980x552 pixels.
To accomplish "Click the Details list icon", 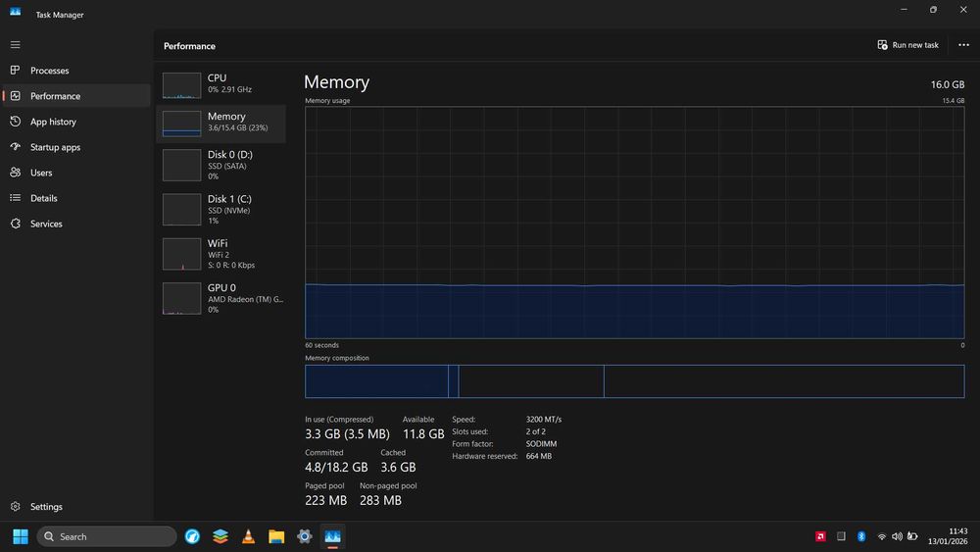I will [x=15, y=198].
